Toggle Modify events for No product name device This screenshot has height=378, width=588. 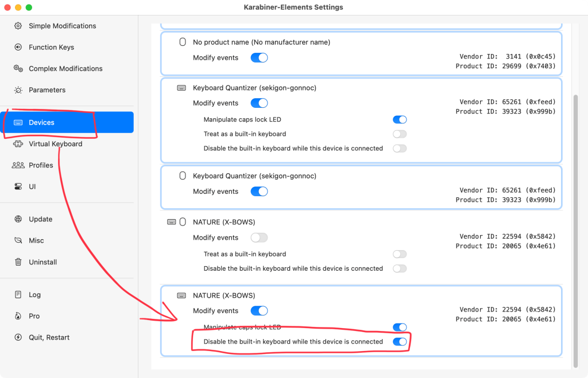click(259, 58)
